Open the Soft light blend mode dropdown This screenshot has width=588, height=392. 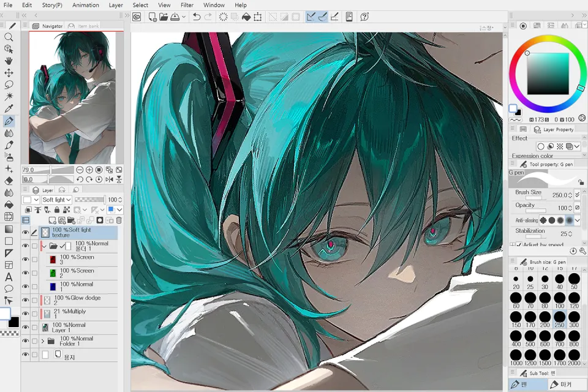(56, 200)
